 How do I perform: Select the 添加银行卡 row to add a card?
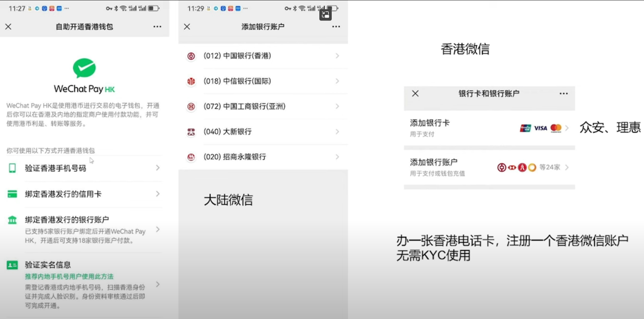point(460,128)
